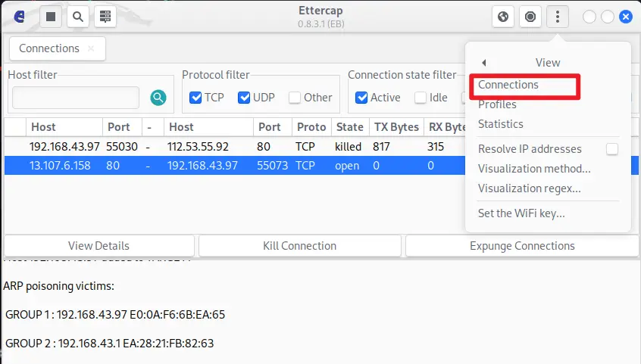Choose Visualization method... menu entry

tap(534, 168)
